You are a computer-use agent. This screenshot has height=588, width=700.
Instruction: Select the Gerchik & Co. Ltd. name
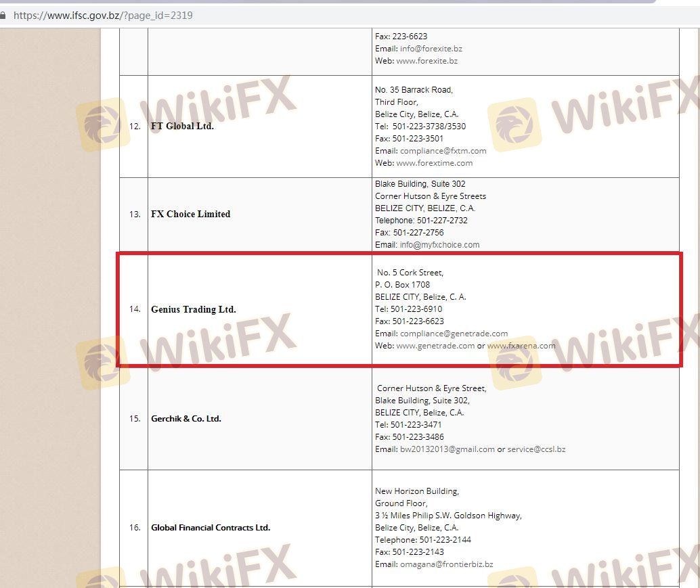point(186,419)
